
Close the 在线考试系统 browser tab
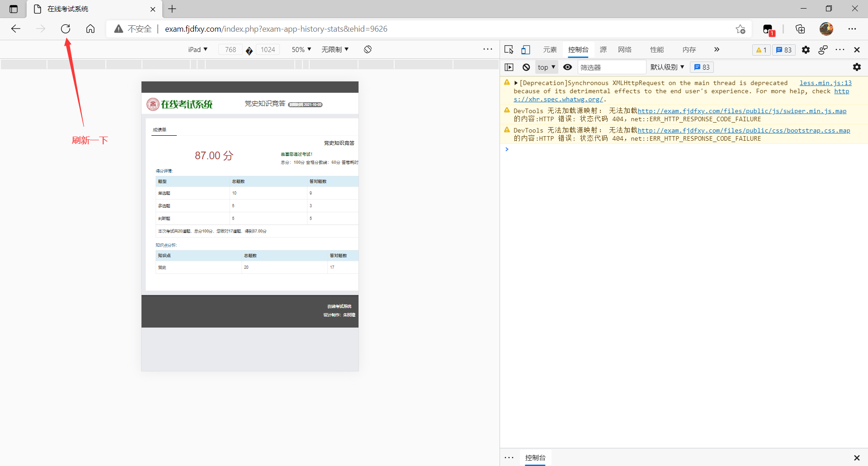153,9
